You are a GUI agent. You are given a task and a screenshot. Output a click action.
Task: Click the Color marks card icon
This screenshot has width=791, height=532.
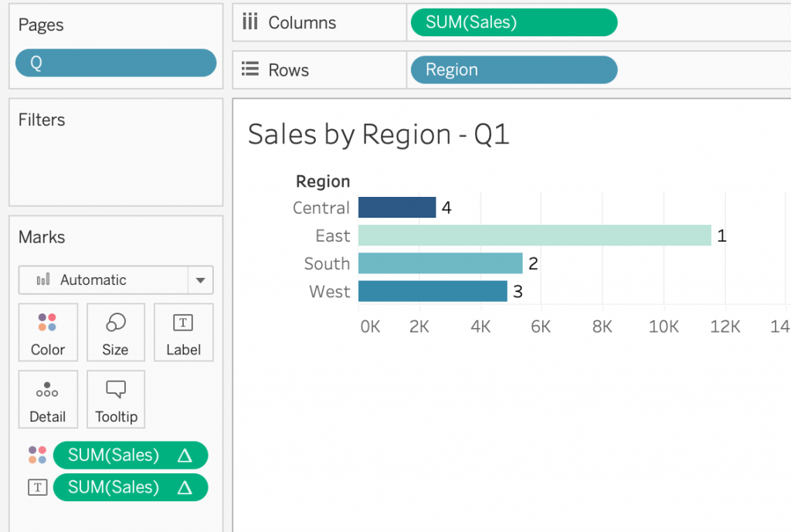pos(47,323)
